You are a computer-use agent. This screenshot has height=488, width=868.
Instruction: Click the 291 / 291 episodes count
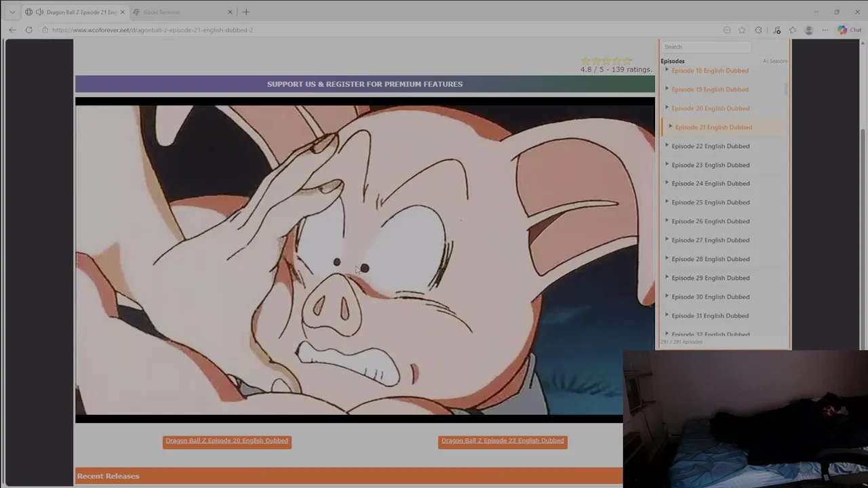click(x=682, y=342)
